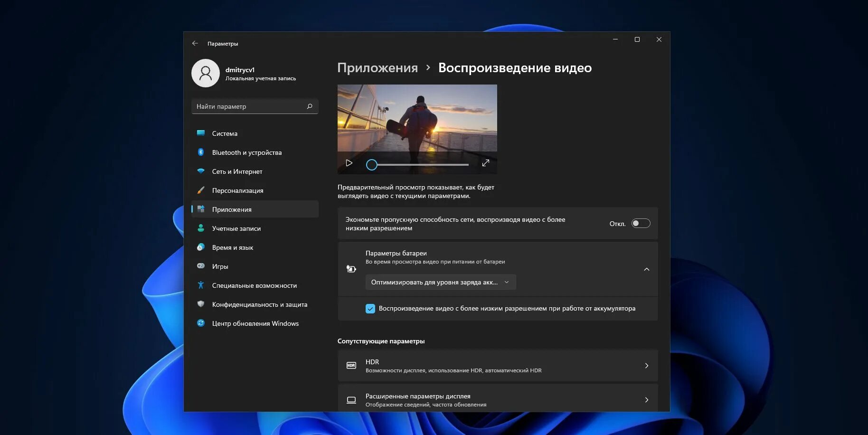Click the paintbrush icon beside Персонализация
Image resolution: width=868 pixels, height=435 pixels.
tap(201, 190)
